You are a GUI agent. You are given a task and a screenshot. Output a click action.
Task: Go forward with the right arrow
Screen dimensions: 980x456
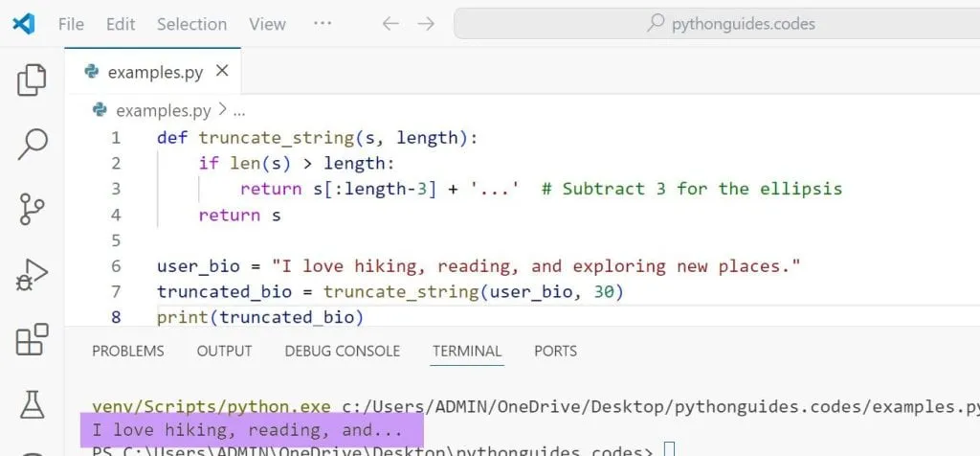pyautogui.click(x=426, y=24)
